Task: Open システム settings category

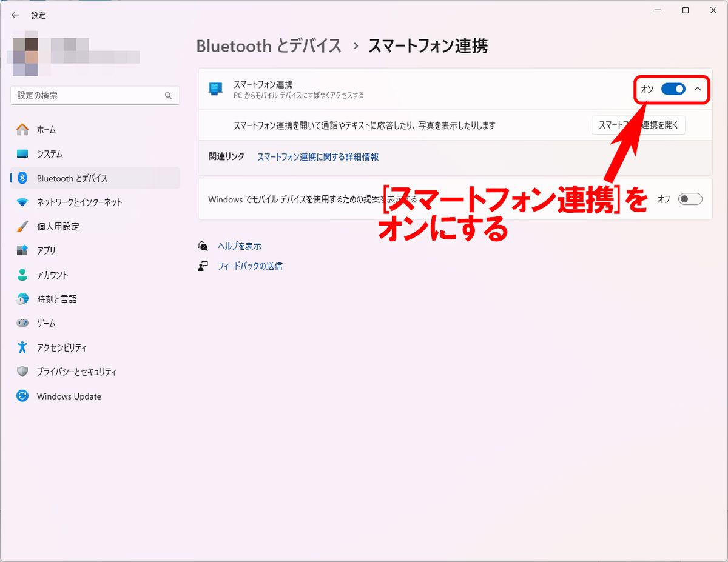Action: (x=95, y=154)
